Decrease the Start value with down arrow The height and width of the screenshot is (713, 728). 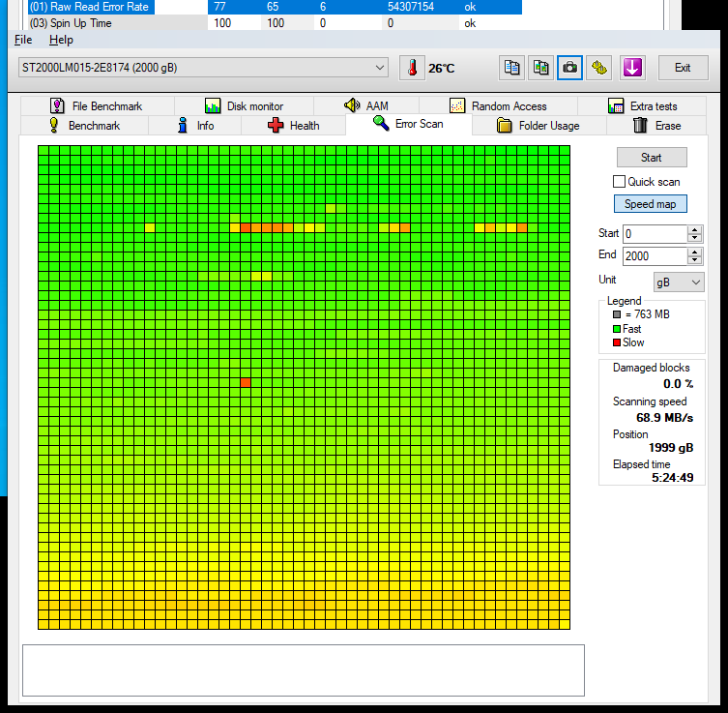(694, 238)
